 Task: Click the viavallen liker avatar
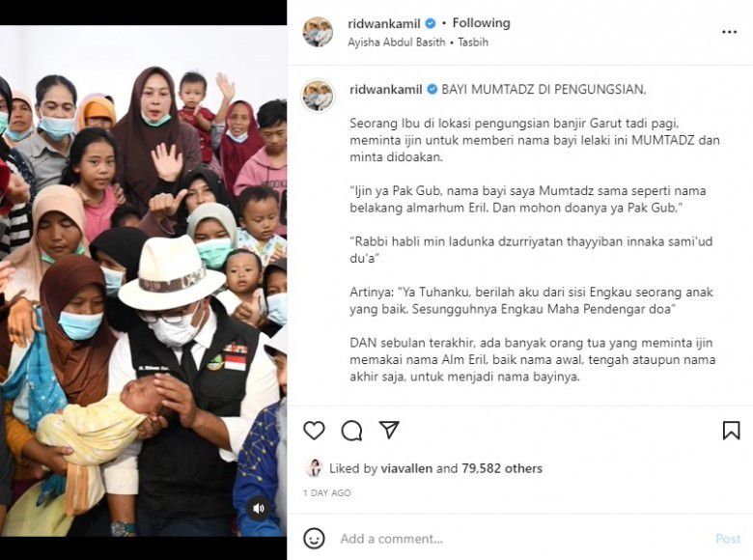314,468
